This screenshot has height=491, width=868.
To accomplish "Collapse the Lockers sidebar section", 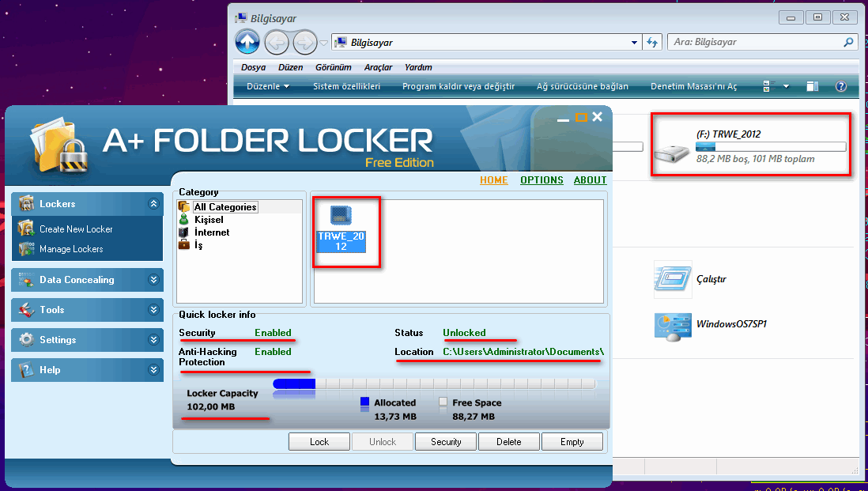I will click(153, 204).
